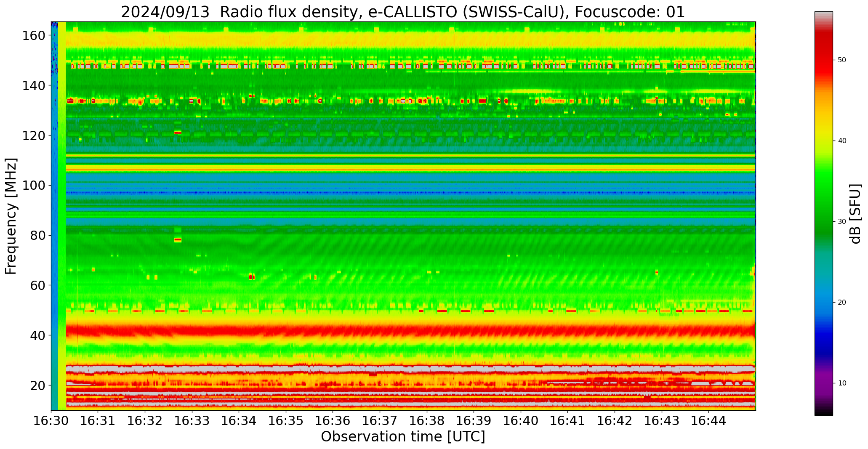The height and width of the screenshot is (449, 868).
Task: Click the 'Observation time [UTC]' x-axis label
Action: pyautogui.click(x=403, y=437)
